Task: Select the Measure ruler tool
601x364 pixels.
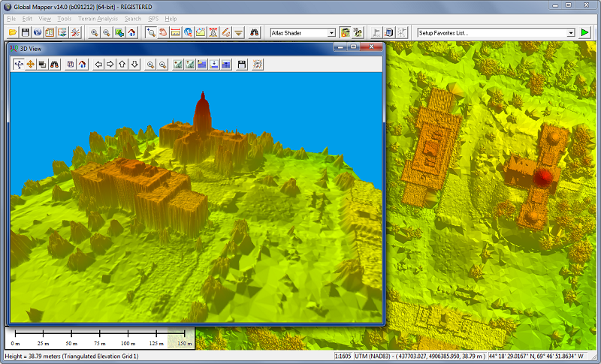Action: click(x=176, y=33)
